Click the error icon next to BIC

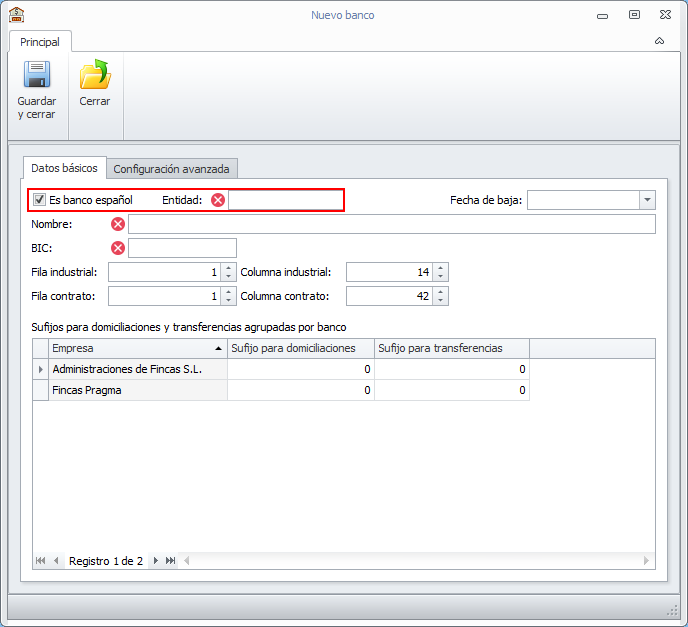118,248
